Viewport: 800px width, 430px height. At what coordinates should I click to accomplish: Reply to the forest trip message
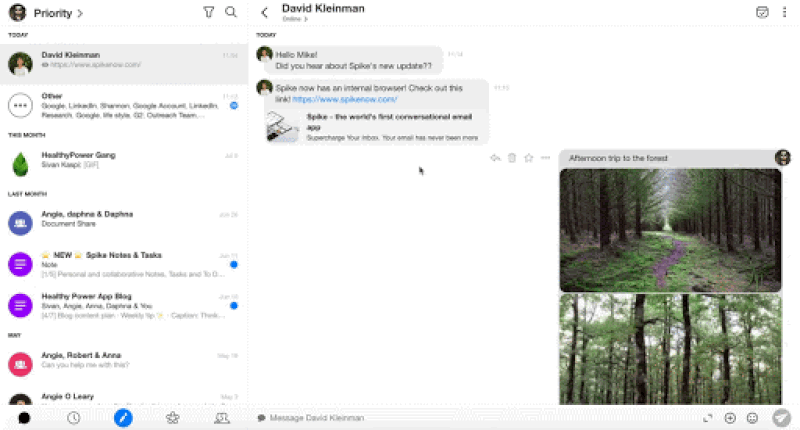coord(495,158)
